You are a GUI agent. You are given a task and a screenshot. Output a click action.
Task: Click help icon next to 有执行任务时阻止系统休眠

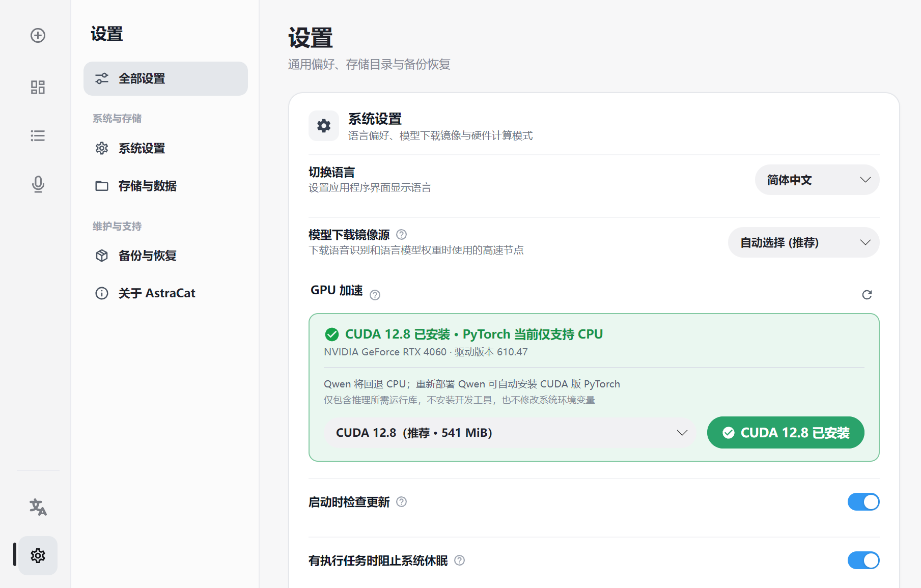click(459, 561)
